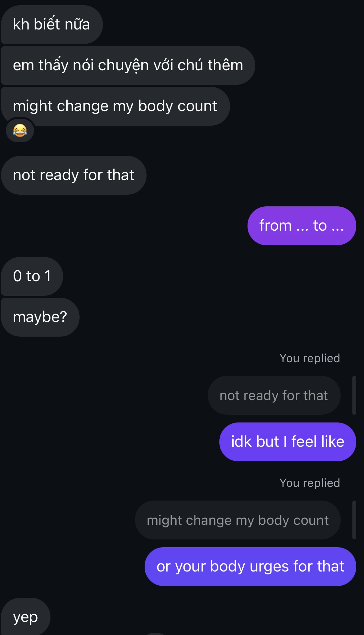Select the purple 'from ... to ...' message
Viewport: 364px width, 635px height.
(302, 226)
